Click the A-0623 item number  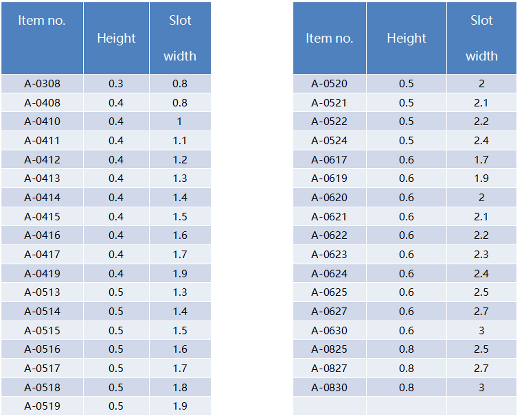pos(330,255)
